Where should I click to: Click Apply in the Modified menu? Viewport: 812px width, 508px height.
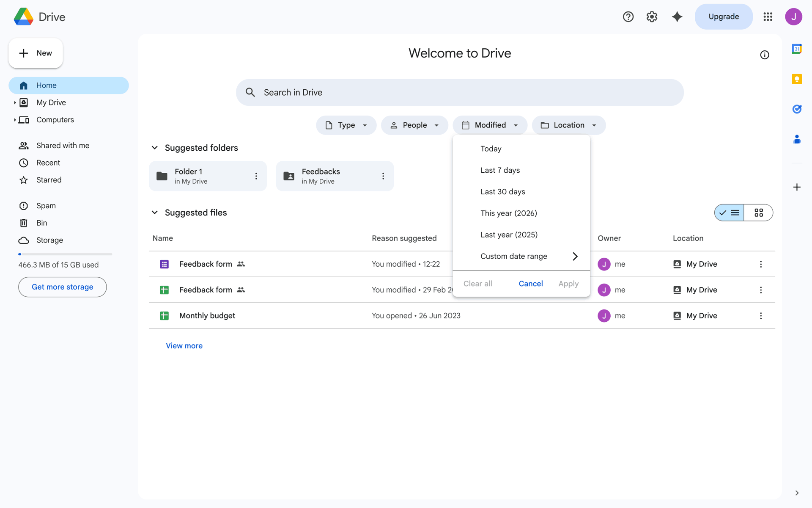568,284
